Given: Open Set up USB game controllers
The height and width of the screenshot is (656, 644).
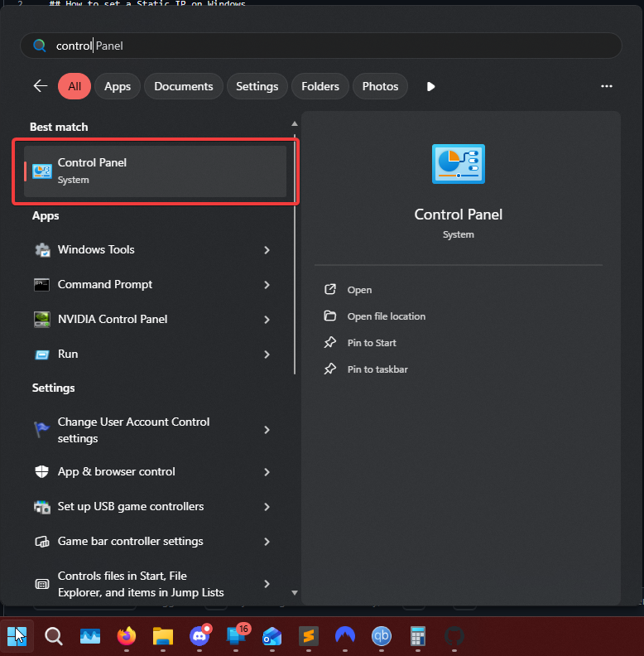Looking at the screenshot, I should tap(155, 506).
